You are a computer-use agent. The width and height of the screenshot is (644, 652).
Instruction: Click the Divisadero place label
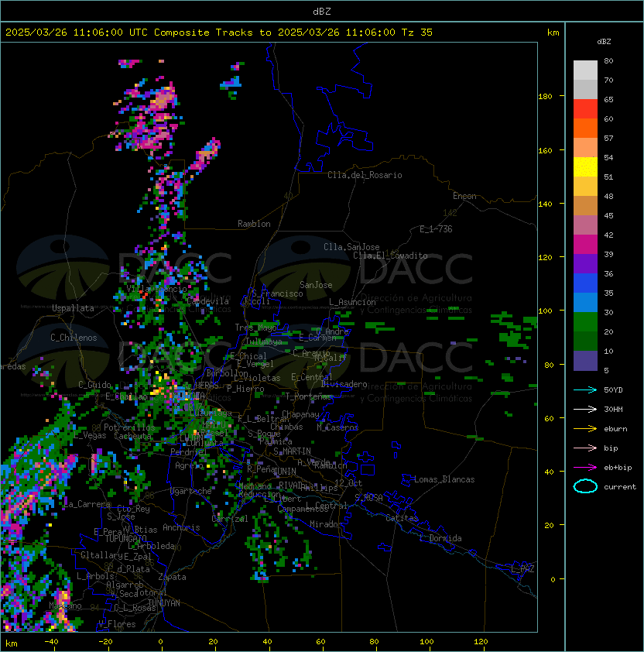click(x=344, y=384)
